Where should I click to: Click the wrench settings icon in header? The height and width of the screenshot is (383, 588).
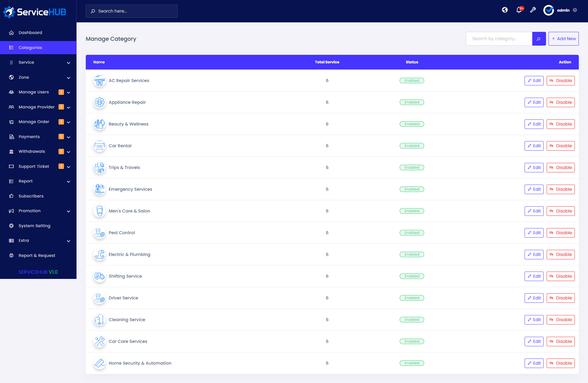(x=533, y=10)
